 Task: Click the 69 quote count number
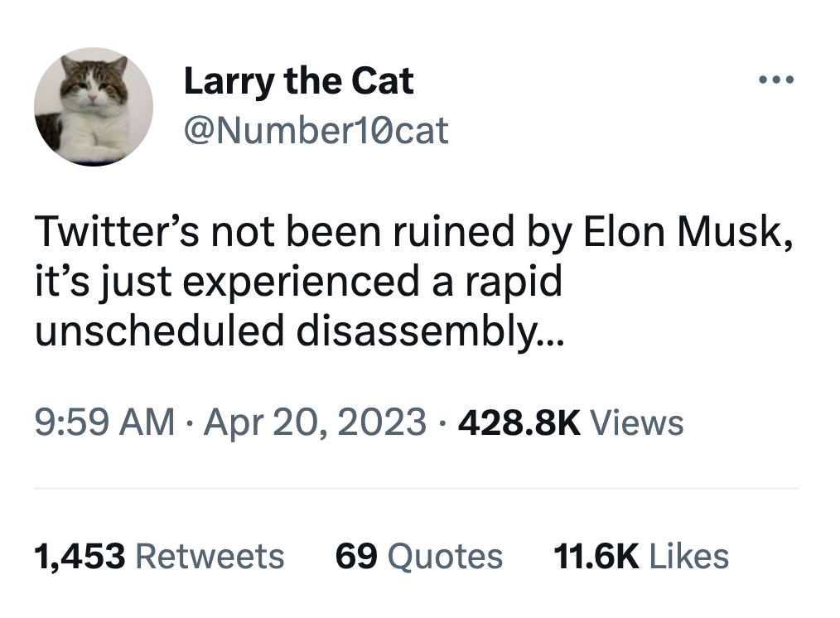pos(356,556)
